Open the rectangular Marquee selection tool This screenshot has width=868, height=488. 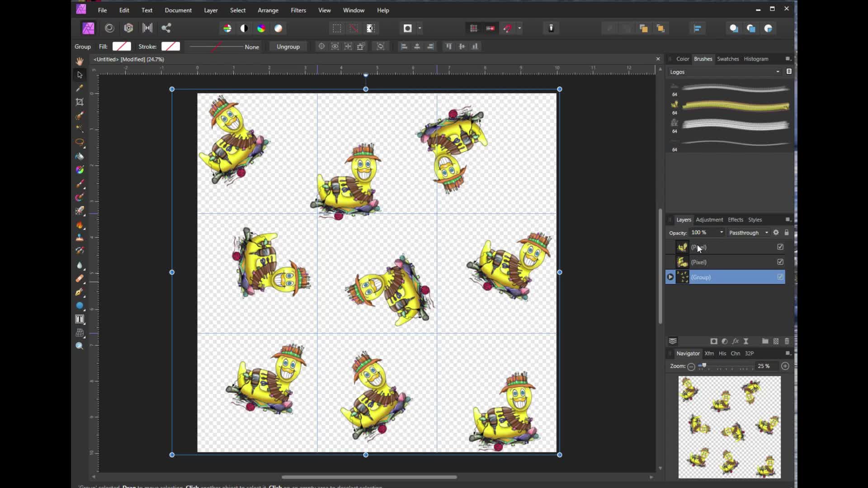pyautogui.click(x=336, y=28)
